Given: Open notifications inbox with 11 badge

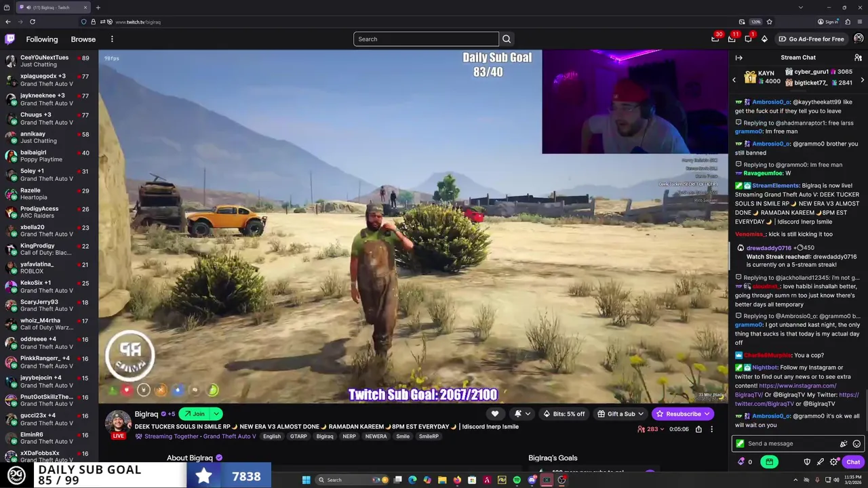Looking at the screenshot, I should (732, 39).
